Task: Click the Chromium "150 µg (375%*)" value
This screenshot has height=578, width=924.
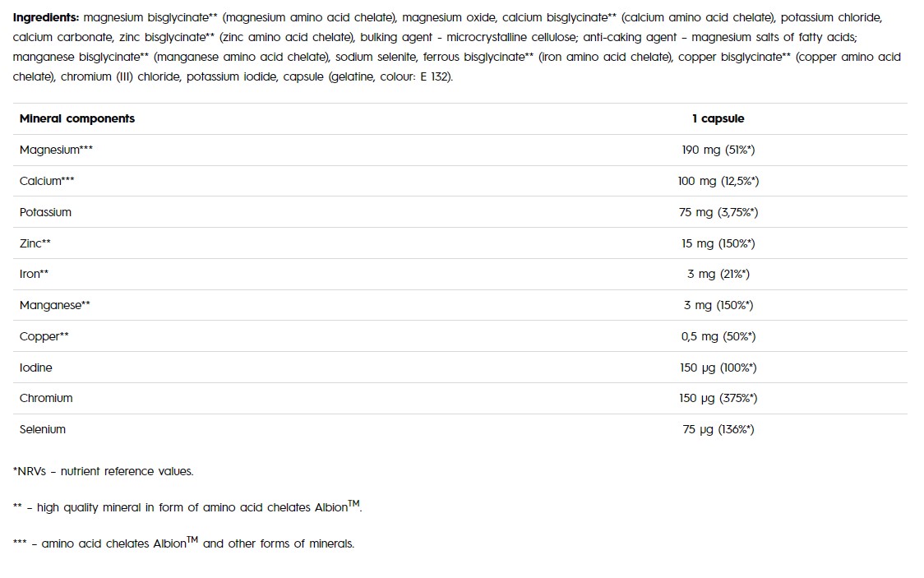Action: click(718, 398)
